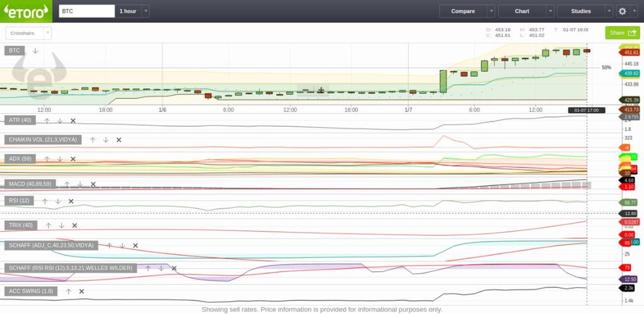Image resolution: width=644 pixels, height=314 pixels.
Task: Remove the RSI (12) study
Action: [x=71, y=201]
